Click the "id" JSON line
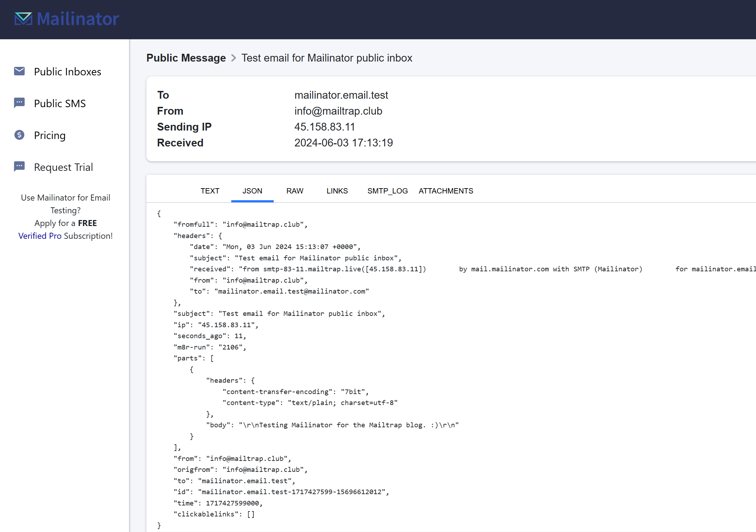The width and height of the screenshot is (756, 532). click(x=281, y=492)
